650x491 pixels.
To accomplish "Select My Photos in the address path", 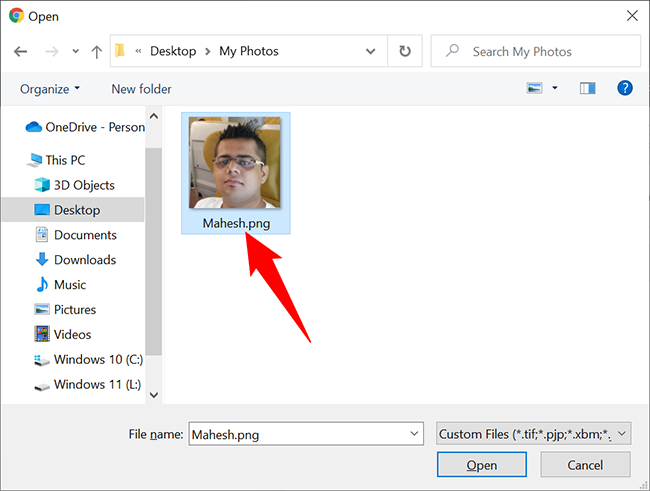I will coord(249,51).
